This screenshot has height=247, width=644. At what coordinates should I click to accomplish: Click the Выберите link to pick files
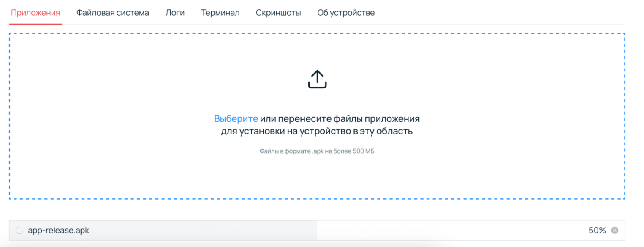[236, 118]
